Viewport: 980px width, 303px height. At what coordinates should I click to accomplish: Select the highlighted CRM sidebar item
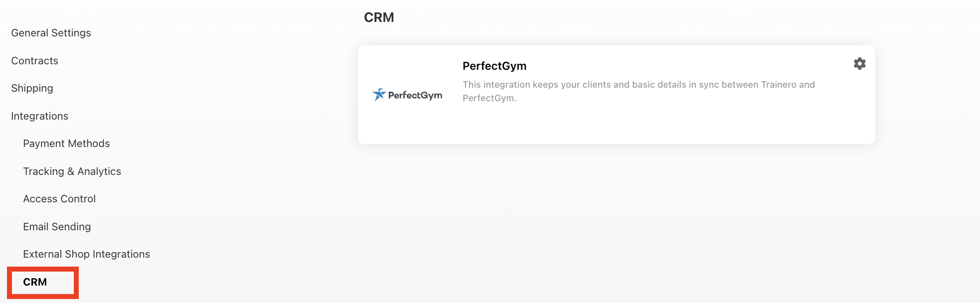pyautogui.click(x=35, y=282)
